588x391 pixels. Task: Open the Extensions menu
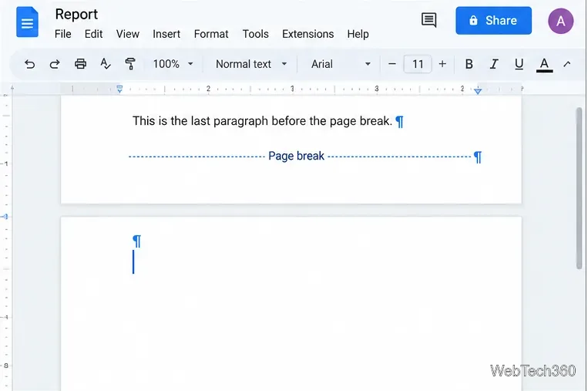pyautogui.click(x=308, y=34)
